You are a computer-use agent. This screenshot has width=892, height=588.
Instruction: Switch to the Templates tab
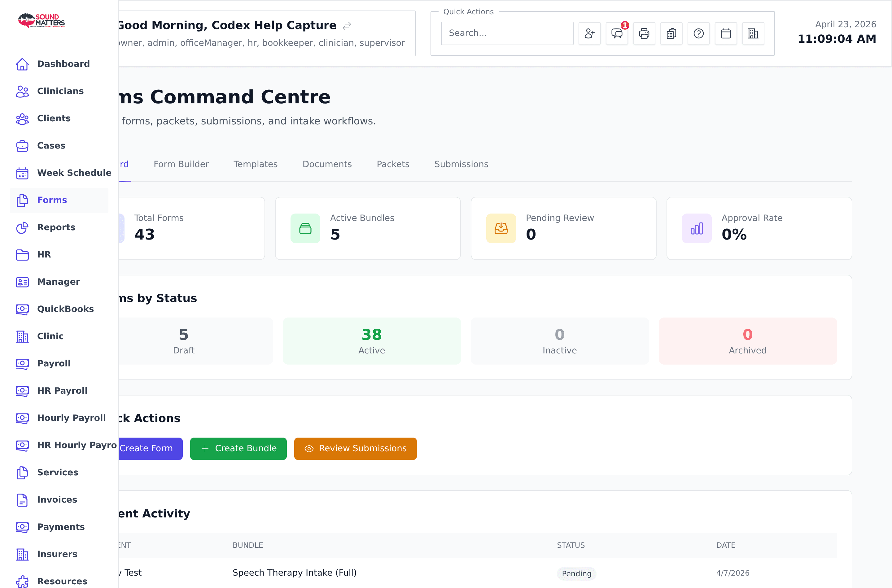[256, 164]
